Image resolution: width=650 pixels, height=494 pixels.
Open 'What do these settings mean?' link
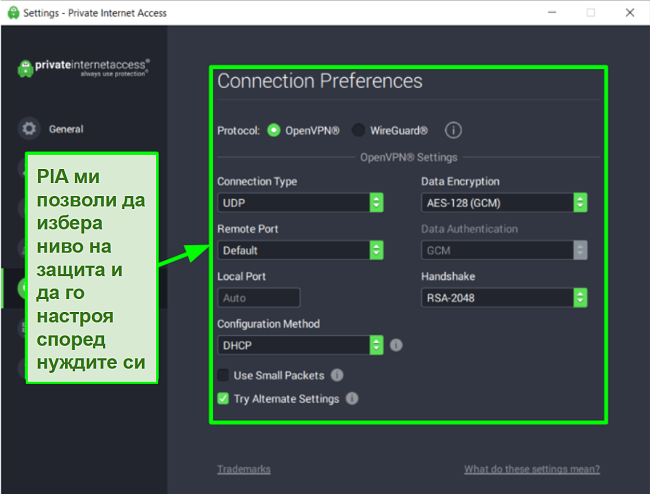[532, 469]
